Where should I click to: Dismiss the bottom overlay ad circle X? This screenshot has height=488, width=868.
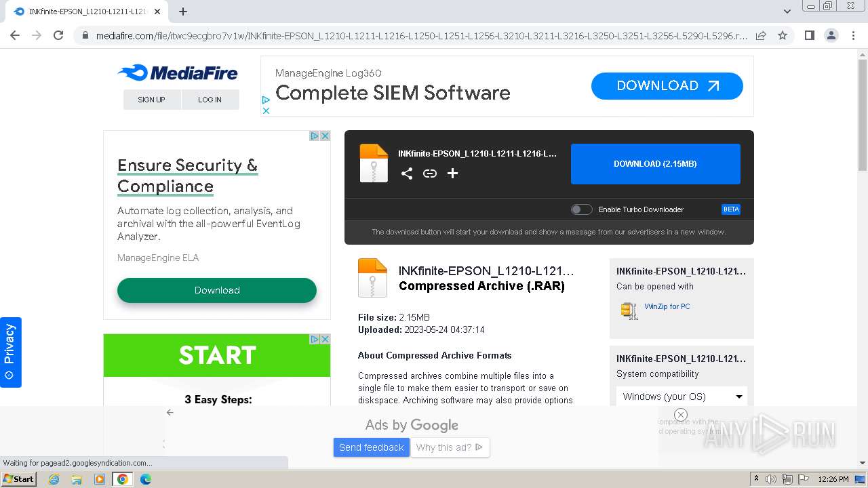click(x=681, y=415)
